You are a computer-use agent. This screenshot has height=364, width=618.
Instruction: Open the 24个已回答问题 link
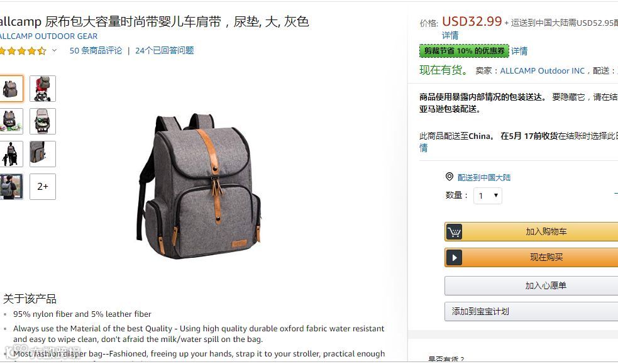pos(164,50)
